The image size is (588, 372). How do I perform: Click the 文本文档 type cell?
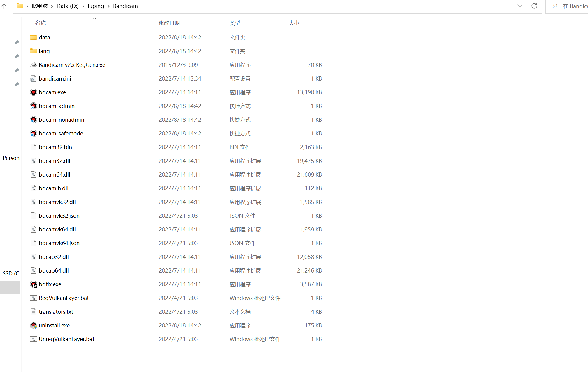(240, 312)
